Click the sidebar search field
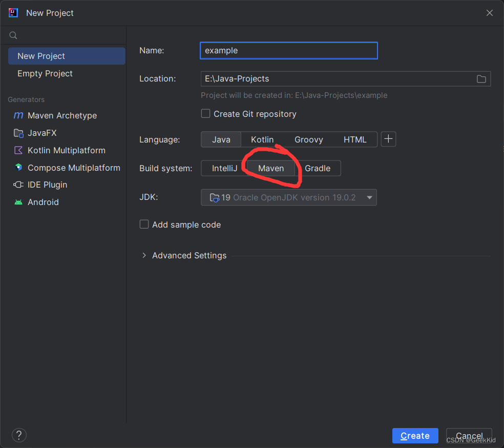This screenshot has height=448, width=504. coord(64,35)
